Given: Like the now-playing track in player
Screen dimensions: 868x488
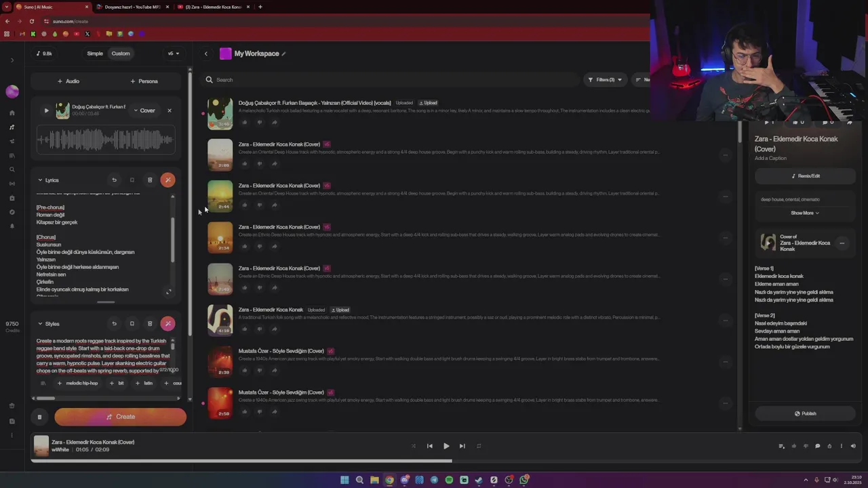Looking at the screenshot, I should point(794,446).
